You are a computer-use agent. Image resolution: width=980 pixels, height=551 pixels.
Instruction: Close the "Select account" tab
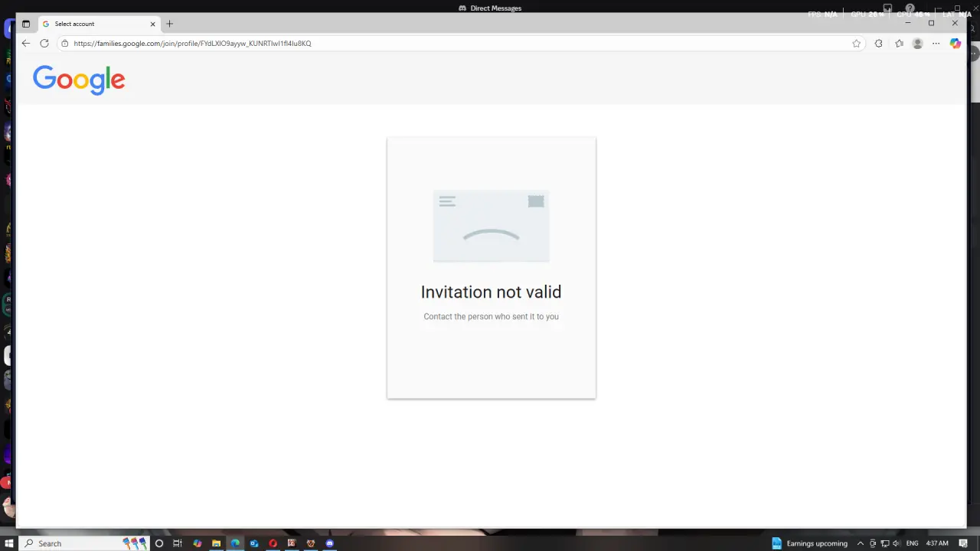click(x=152, y=24)
